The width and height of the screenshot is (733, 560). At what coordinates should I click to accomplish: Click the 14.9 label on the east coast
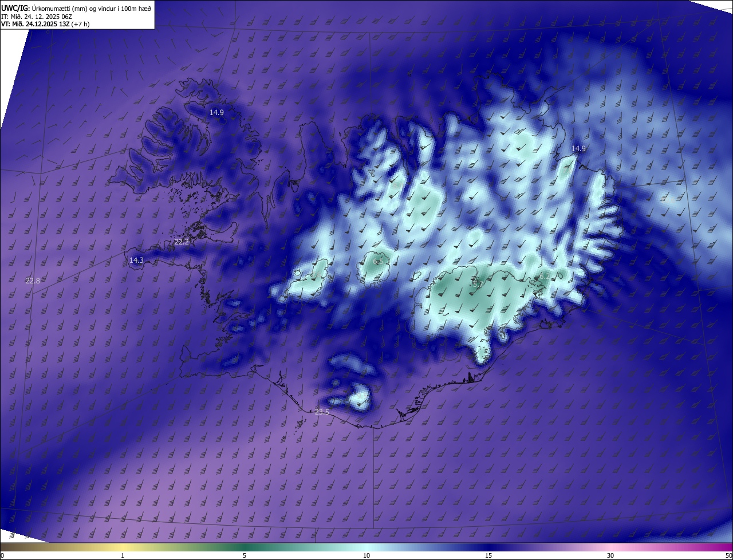pyautogui.click(x=578, y=148)
